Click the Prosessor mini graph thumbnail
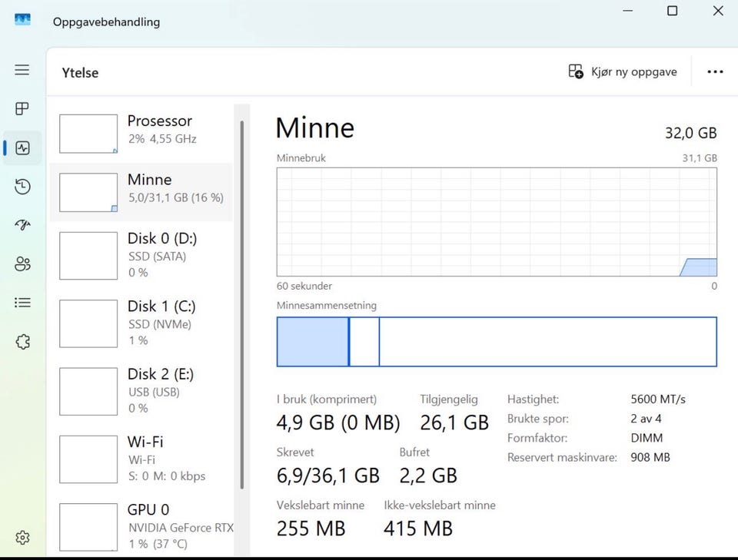 [x=88, y=134]
